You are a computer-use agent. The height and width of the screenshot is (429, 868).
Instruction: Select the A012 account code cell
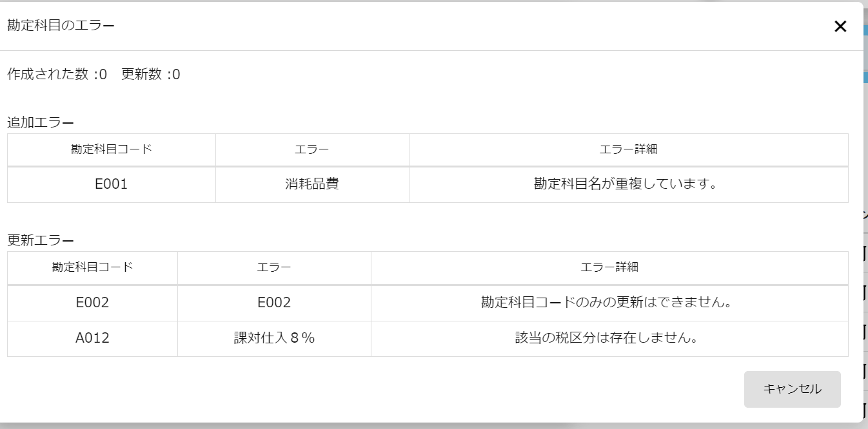pyautogui.click(x=92, y=338)
